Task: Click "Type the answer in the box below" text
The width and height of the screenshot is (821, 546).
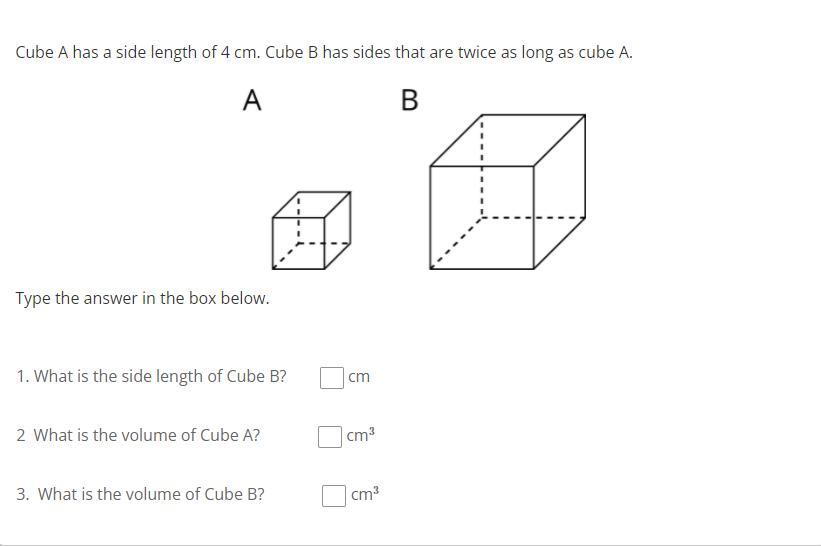Action: click(142, 298)
